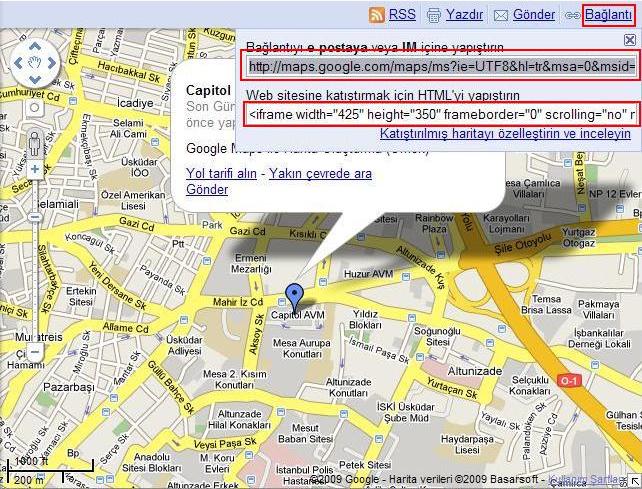The image size is (642, 489).
Task: Click the Mahir İz Cd street label
Action: point(238,302)
